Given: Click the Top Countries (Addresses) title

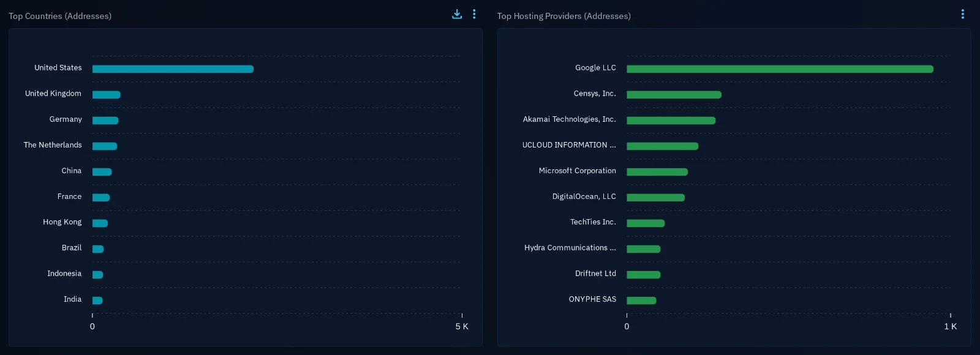Looking at the screenshot, I should [60, 16].
